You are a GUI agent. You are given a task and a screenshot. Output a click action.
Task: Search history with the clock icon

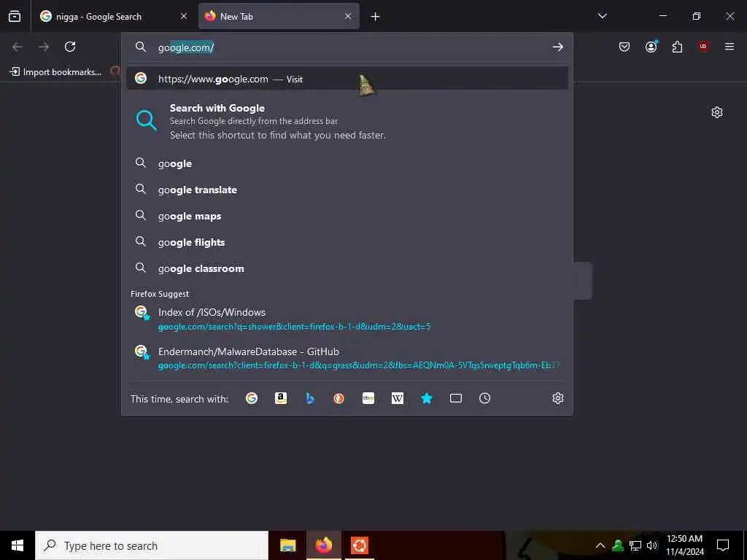485,398
